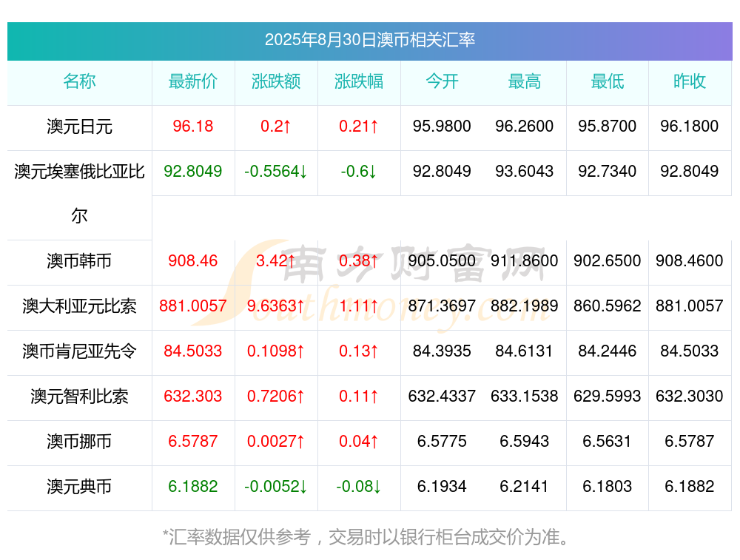Select green latest price 6.1882

[193, 487]
